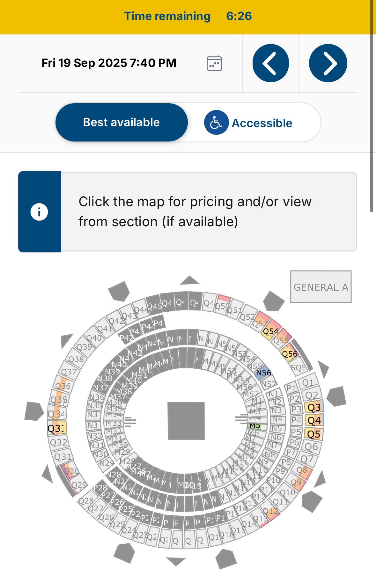This screenshot has width=376, height=588.
Task: Select section Q56 on the stadium map
Action: click(x=289, y=354)
